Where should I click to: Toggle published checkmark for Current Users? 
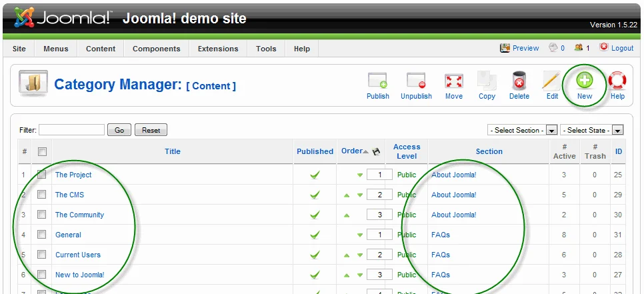(315, 255)
